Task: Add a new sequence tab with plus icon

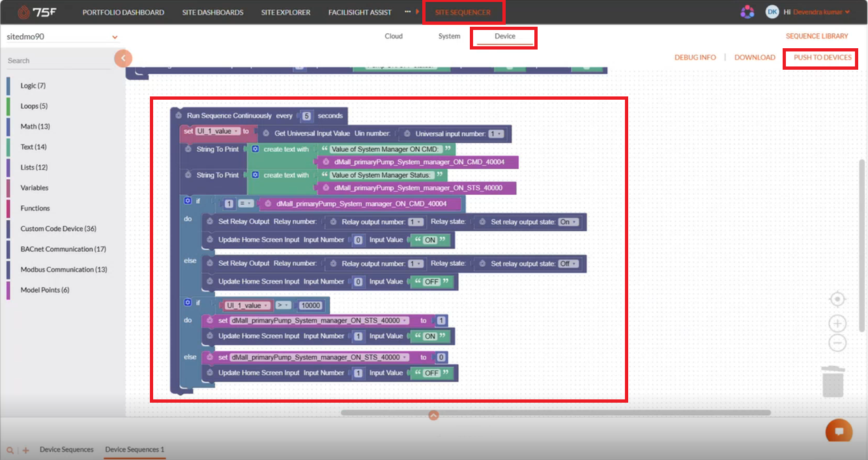Action: point(26,450)
